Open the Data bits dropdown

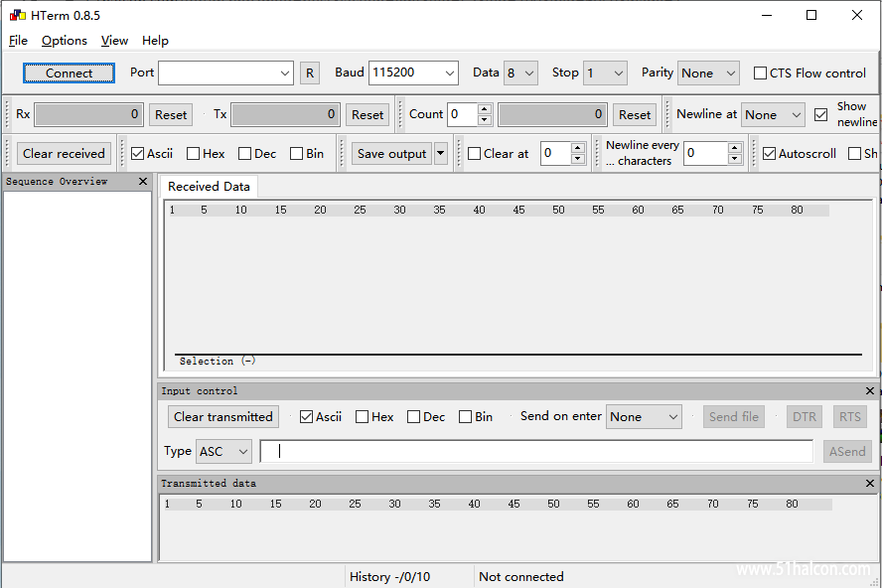coord(520,73)
